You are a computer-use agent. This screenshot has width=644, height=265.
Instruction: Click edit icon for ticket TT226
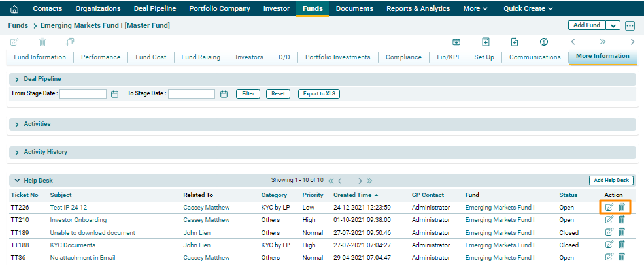click(609, 208)
